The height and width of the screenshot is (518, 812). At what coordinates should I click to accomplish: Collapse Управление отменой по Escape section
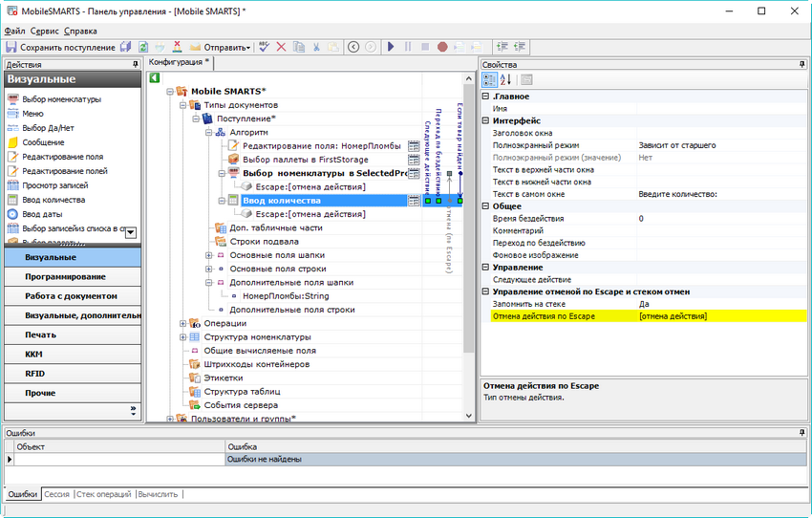click(x=485, y=291)
